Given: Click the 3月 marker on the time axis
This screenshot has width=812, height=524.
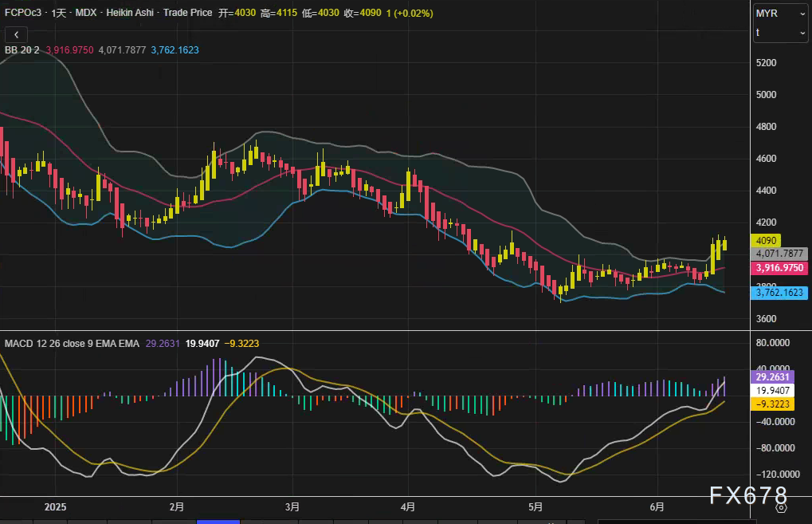Looking at the screenshot, I should click(x=292, y=506).
